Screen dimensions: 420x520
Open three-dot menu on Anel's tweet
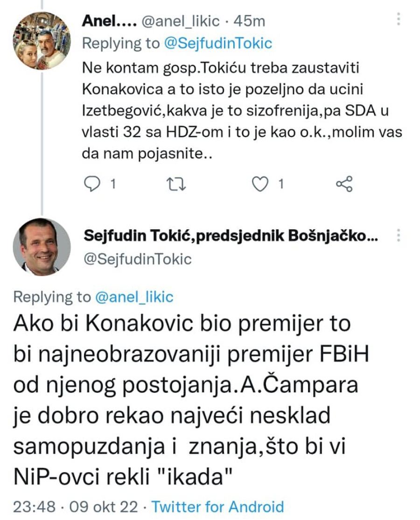(398, 19)
